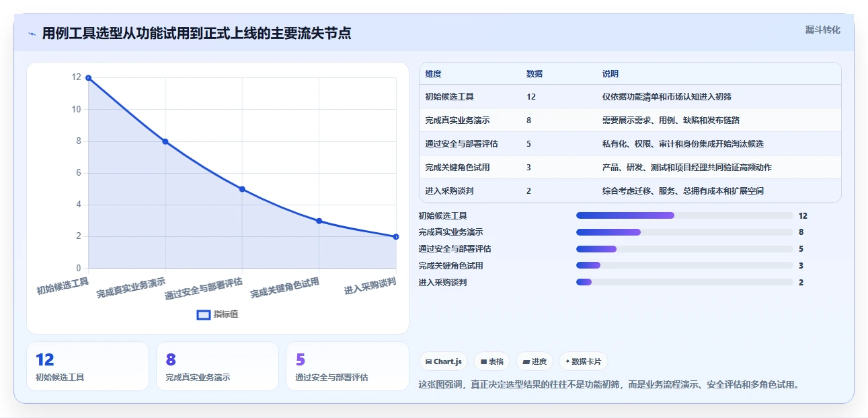The height and width of the screenshot is (418, 868).
Task: Open the card showing 12 初始候选工具
Action: pyautogui.click(x=87, y=366)
